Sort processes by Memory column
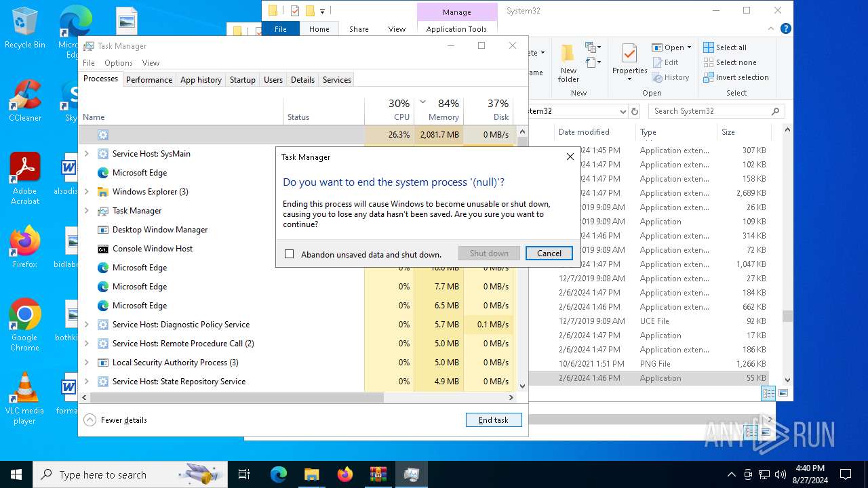The image size is (868, 488). click(439, 110)
